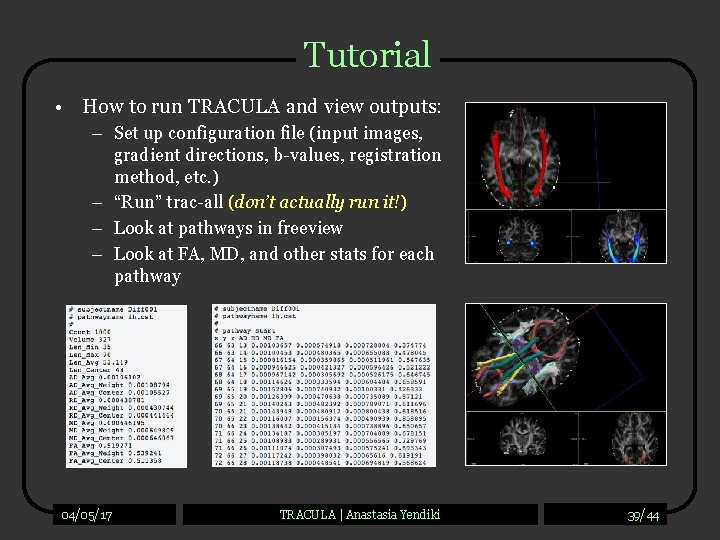The height and width of the screenshot is (540, 720).
Task: Click the 'AD_Avg_Weight' stats row
Action: tap(119, 385)
